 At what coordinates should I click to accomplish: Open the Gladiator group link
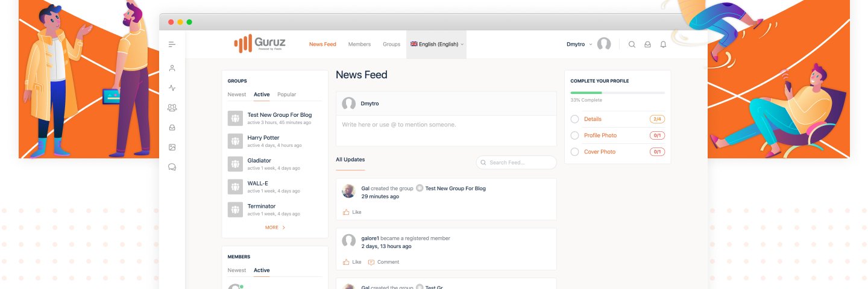tap(259, 160)
